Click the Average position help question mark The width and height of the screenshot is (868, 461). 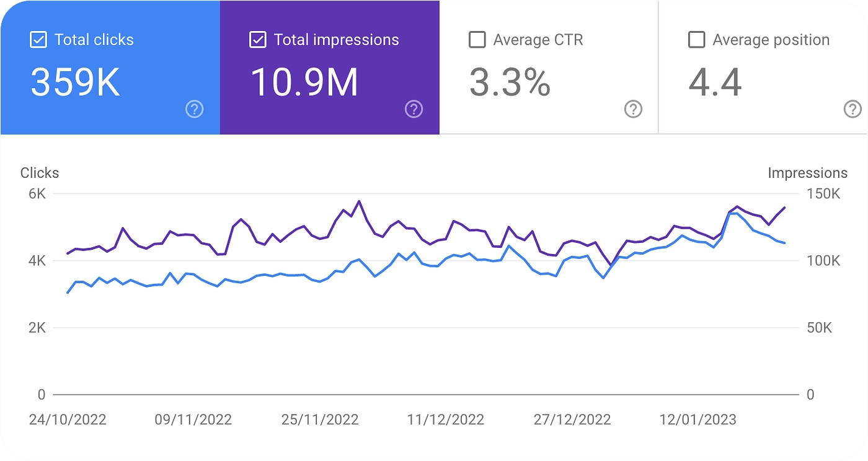[852, 110]
